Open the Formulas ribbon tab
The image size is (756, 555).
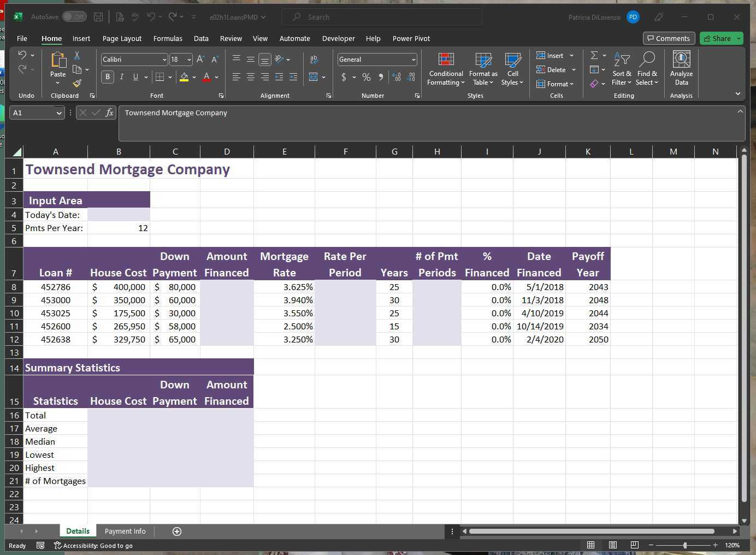coord(168,38)
